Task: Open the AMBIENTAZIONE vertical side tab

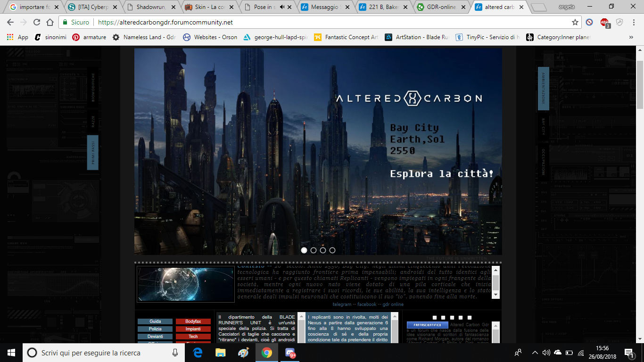Action: [544, 89]
